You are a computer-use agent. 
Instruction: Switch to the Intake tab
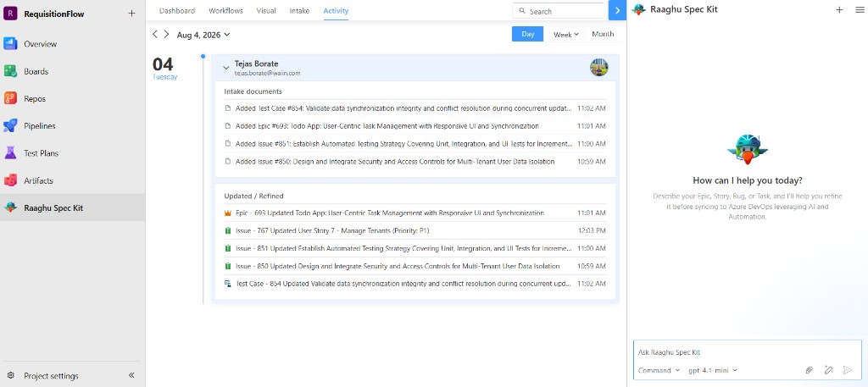point(299,10)
